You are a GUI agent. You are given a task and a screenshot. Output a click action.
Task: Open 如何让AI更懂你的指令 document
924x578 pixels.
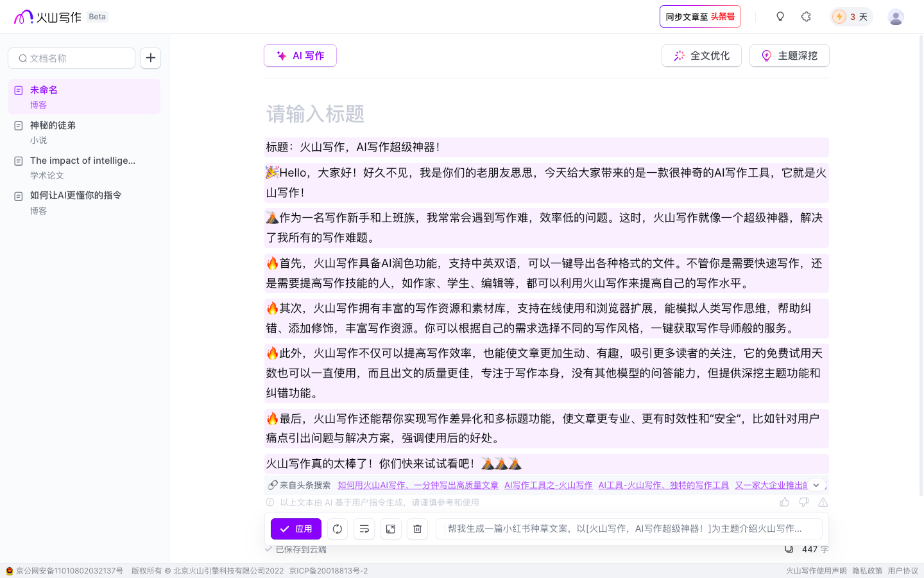(84, 202)
